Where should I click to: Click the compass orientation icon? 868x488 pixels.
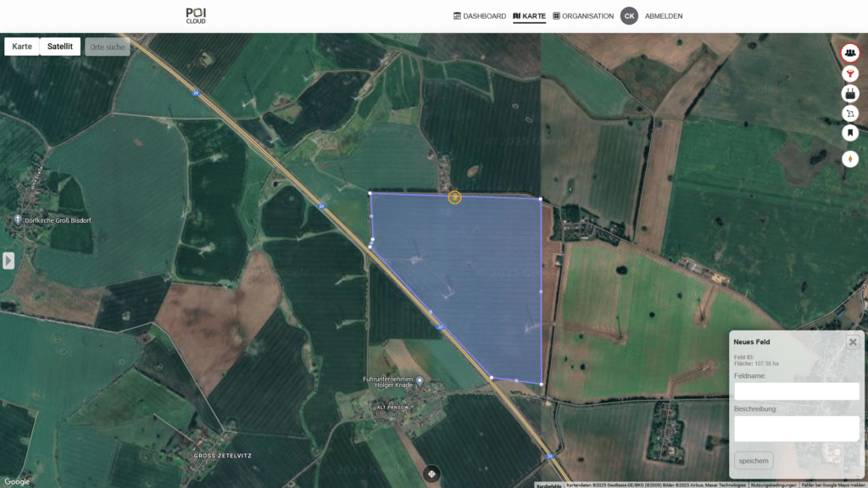click(849, 158)
